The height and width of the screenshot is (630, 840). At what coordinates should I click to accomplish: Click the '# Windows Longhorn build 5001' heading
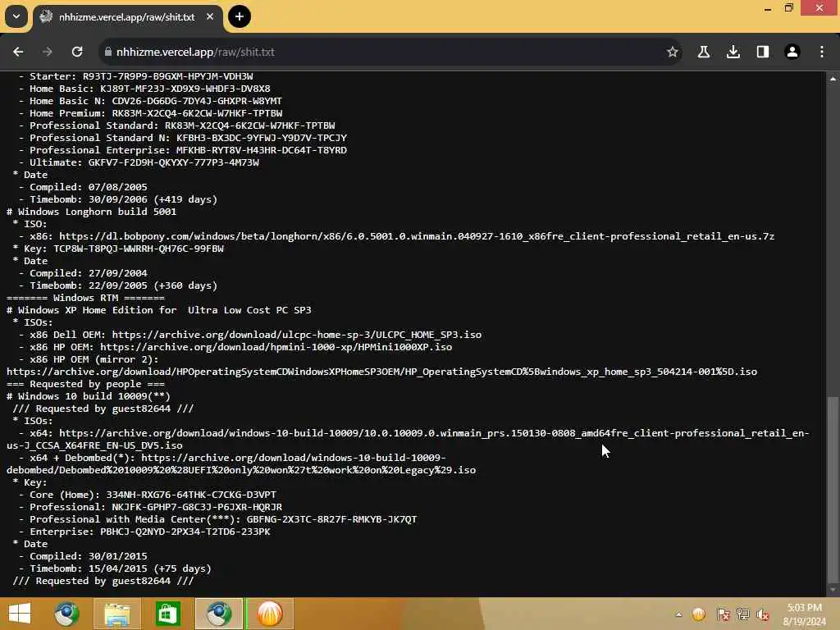(92, 212)
